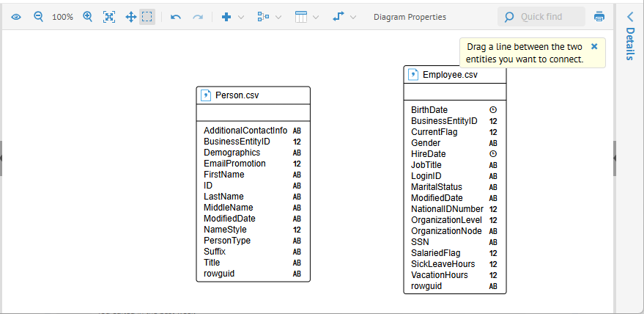Click the blue plus add icon

click(x=226, y=17)
